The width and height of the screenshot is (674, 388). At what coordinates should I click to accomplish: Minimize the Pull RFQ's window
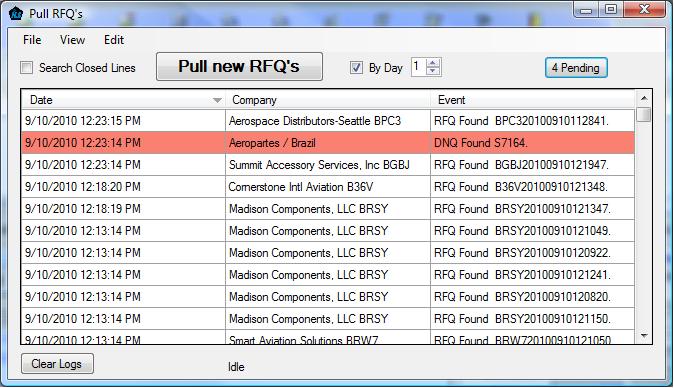[586, 10]
